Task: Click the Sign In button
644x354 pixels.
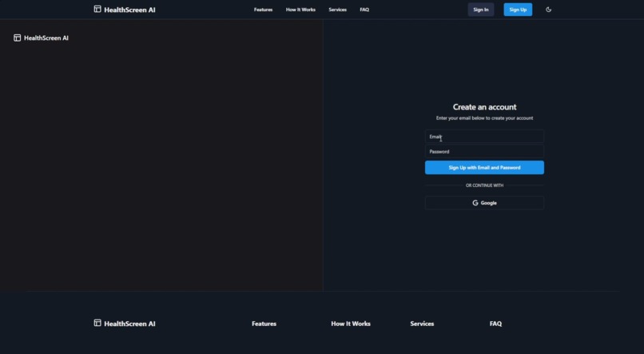Action: [481, 10]
